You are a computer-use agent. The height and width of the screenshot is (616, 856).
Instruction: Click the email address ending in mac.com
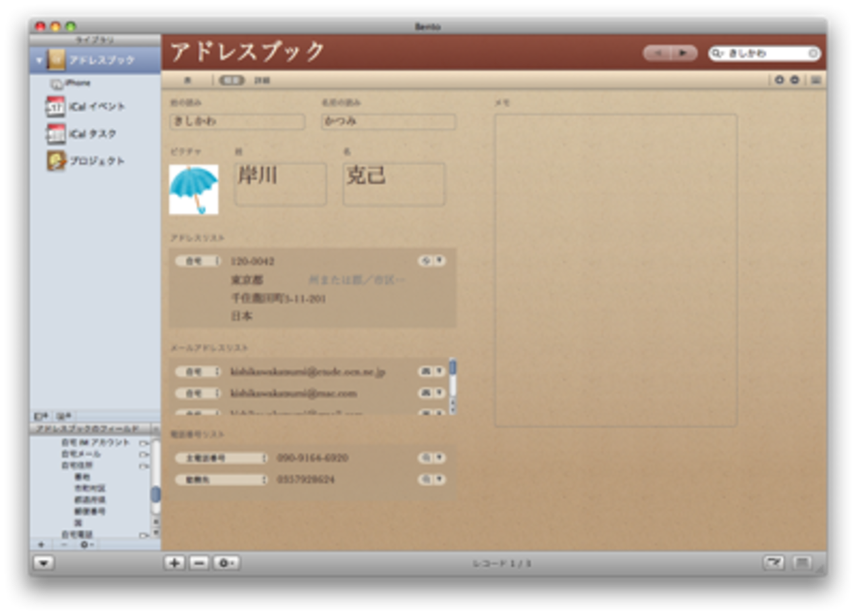click(x=294, y=393)
